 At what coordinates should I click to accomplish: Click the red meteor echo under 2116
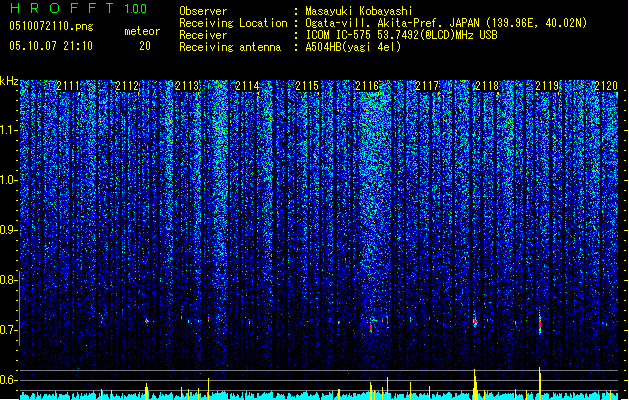pyautogui.click(x=371, y=328)
